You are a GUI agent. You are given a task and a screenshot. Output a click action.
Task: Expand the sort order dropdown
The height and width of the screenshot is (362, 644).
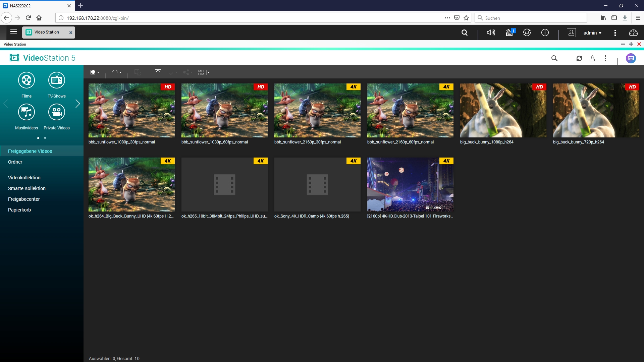point(116,72)
